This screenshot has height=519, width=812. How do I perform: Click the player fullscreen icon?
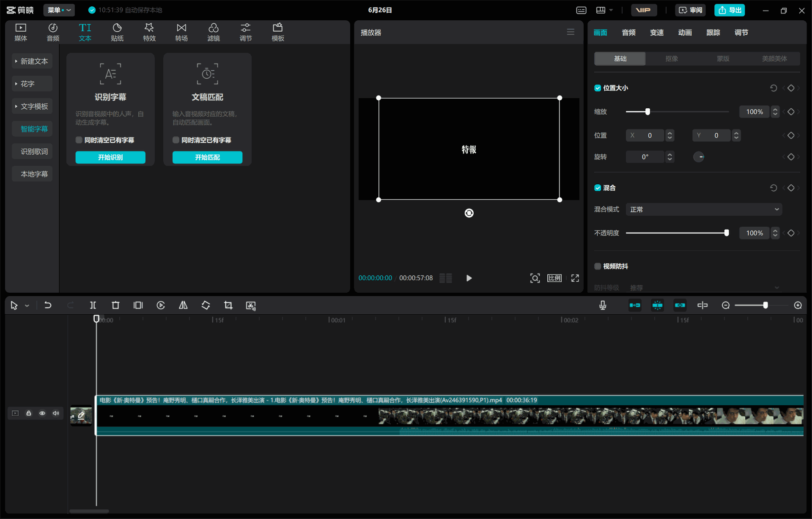tap(575, 278)
